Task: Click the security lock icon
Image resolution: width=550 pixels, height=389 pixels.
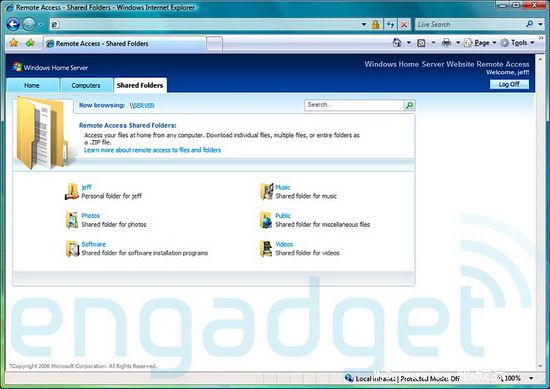Action: (x=375, y=24)
